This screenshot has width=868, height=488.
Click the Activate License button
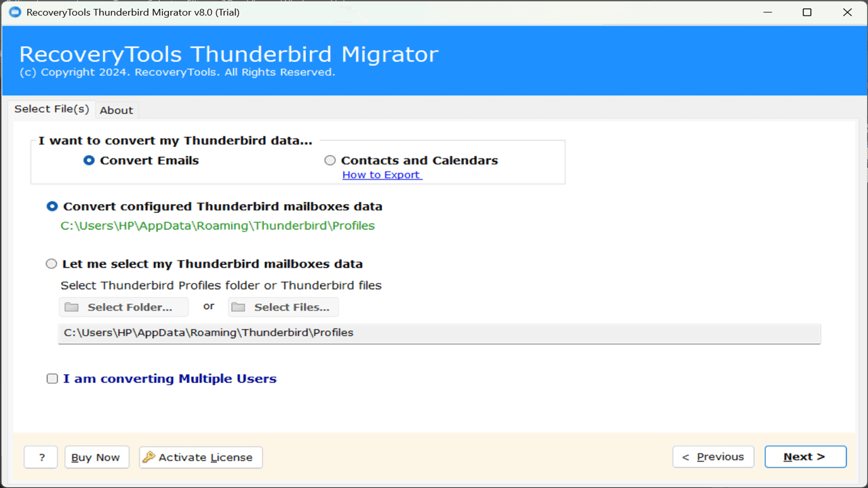(x=201, y=457)
